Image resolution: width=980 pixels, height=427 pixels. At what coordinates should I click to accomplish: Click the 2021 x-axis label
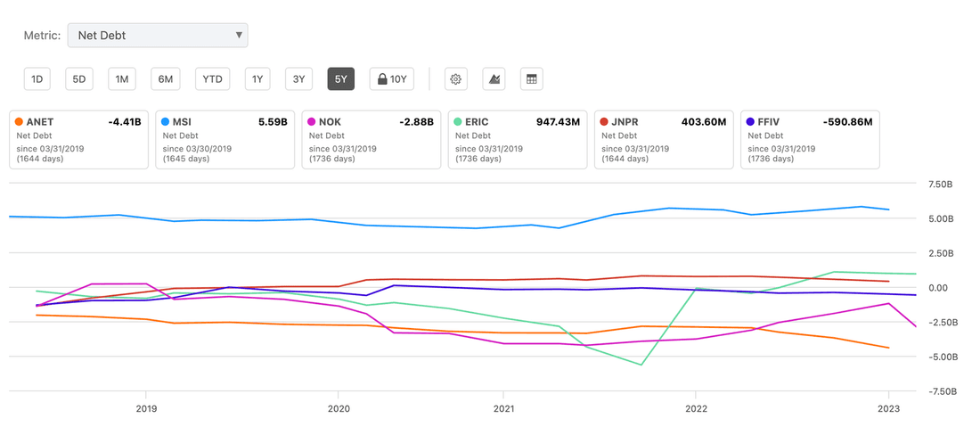[503, 409]
